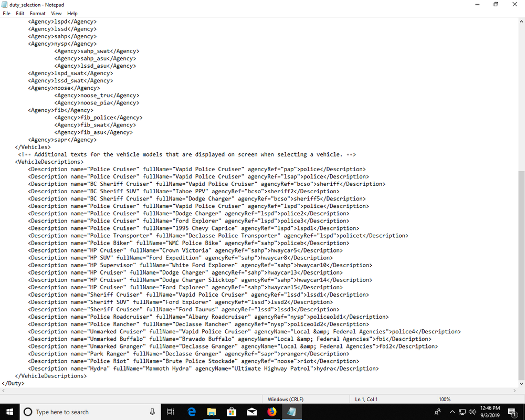The height and width of the screenshot is (420, 525).
Task: Click the microphone icon in the search box
Action: (x=152, y=412)
